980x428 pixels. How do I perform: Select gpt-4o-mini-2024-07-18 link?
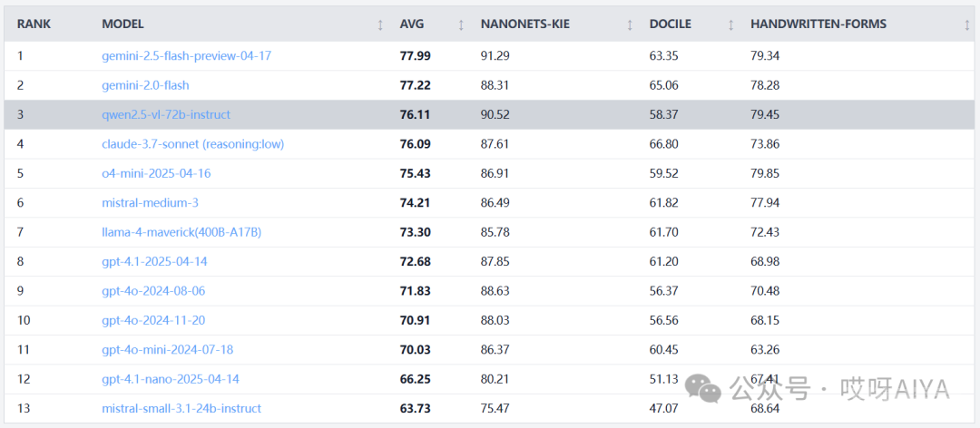(168, 350)
